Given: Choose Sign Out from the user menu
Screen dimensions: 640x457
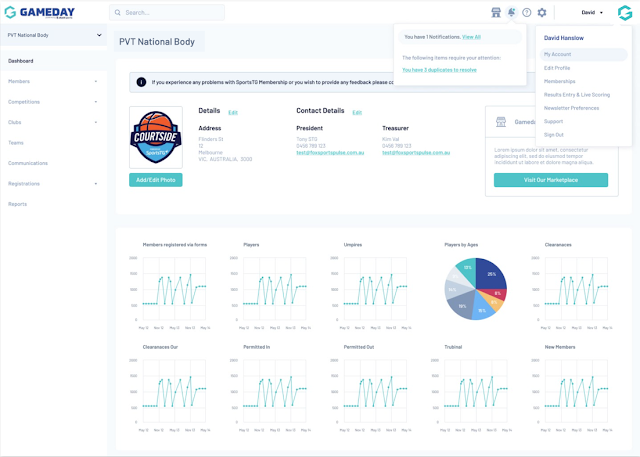Looking at the screenshot, I should tap(553, 135).
